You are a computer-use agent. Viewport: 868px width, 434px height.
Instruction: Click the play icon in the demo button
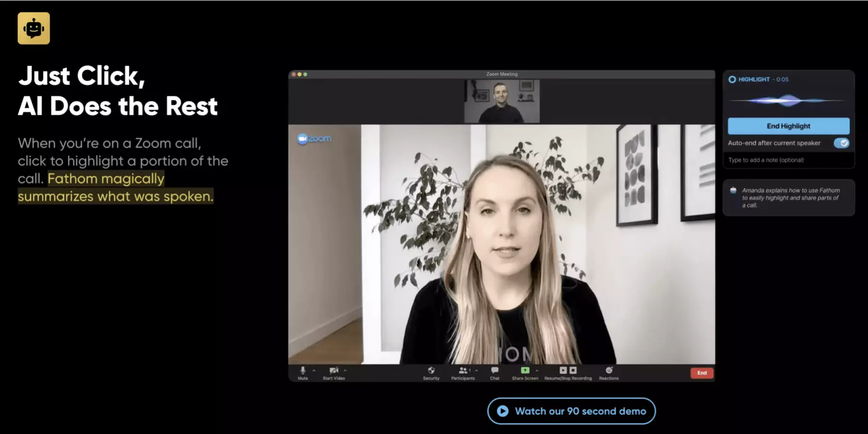coord(502,411)
